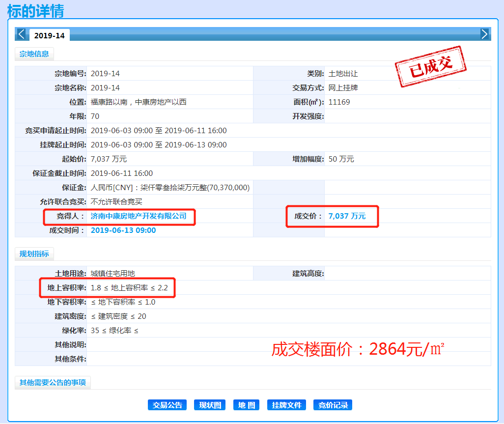This screenshot has width=504, height=424.
Task: Click the 挂牌起止时间 date range
Action: coord(159,144)
